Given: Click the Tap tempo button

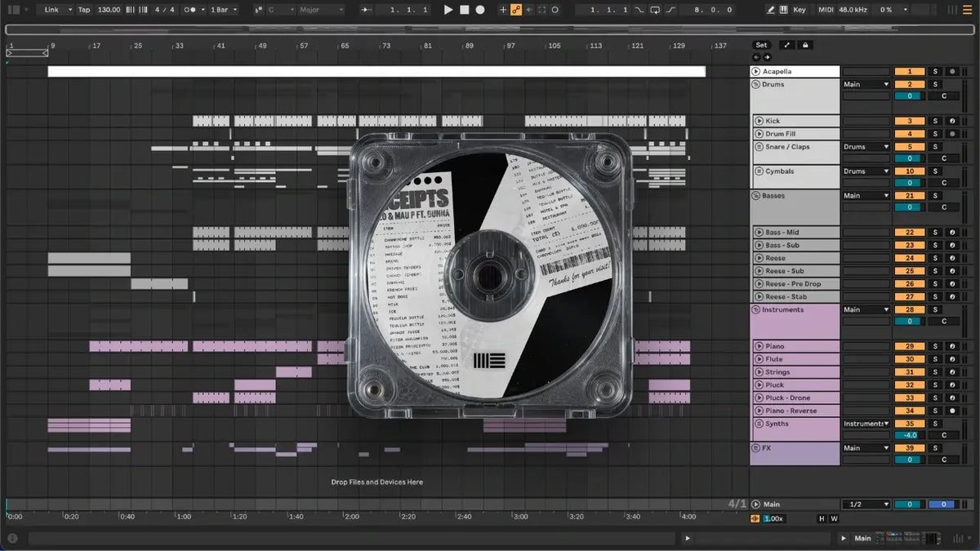Looking at the screenshot, I should point(84,10).
